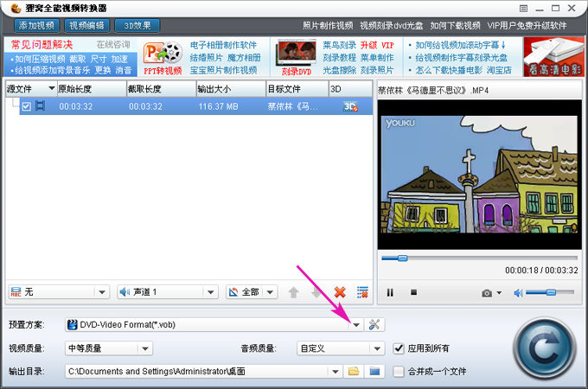Screen dimensions: 588x389
Task: Select the 00:03:32 original length cell
Action: click(76, 107)
